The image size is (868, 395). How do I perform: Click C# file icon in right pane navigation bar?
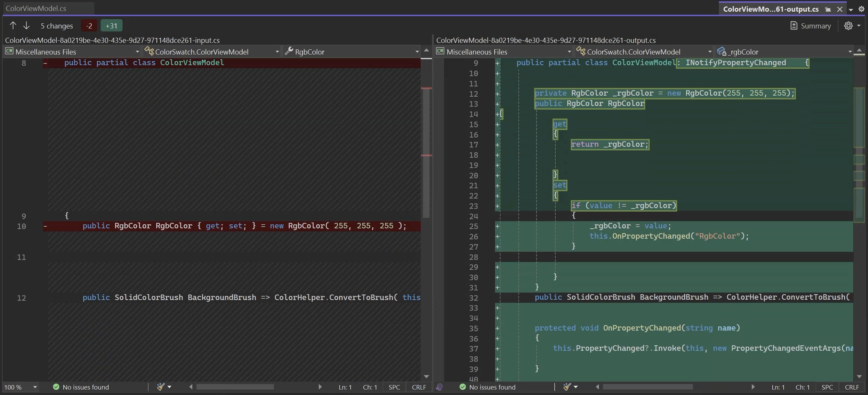click(x=440, y=51)
